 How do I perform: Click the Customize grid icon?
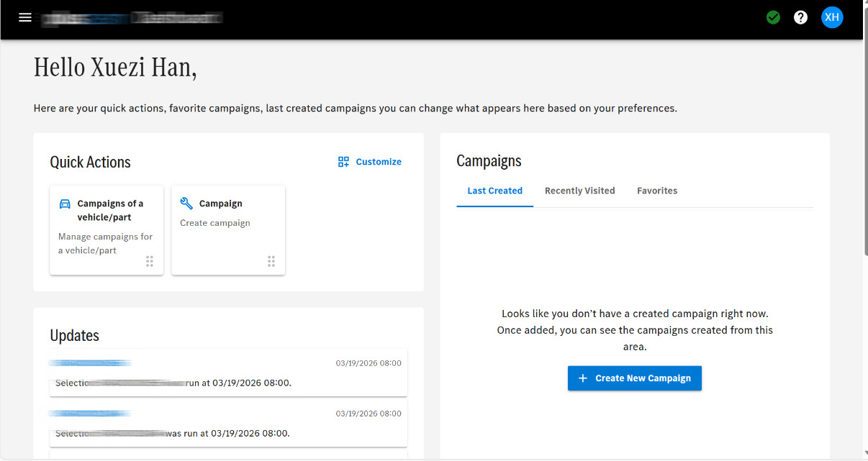pyautogui.click(x=343, y=162)
